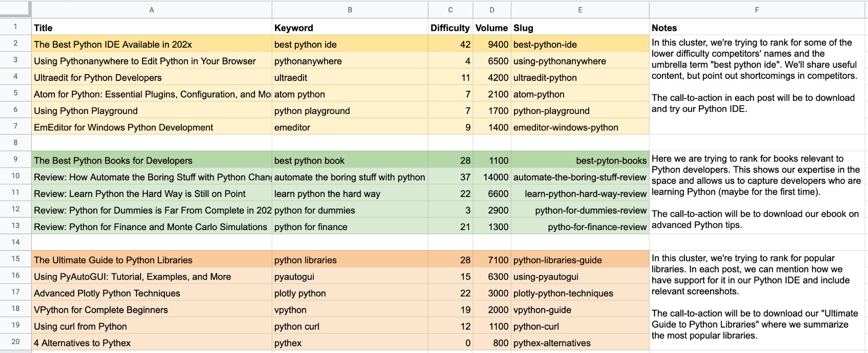Select row 14 header
Screen dimensions: 868x353
tap(16, 242)
